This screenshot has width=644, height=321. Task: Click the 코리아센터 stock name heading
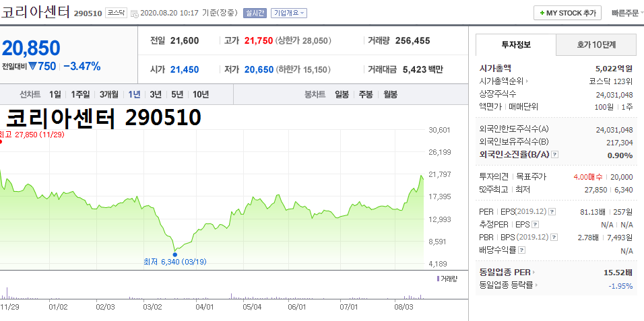(36, 12)
